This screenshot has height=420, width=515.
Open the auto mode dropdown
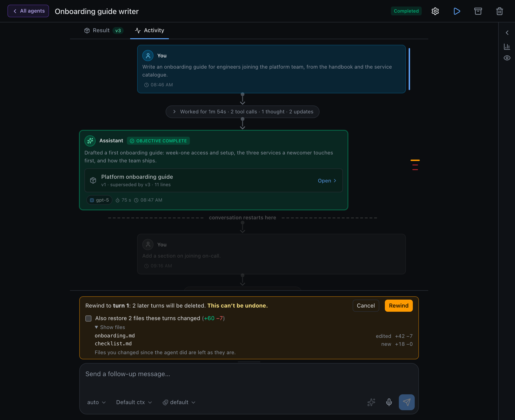(x=97, y=402)
